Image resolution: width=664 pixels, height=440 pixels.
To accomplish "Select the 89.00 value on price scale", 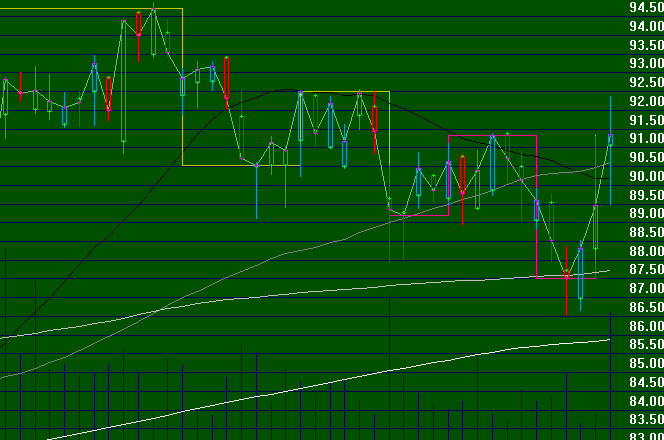I will [647, 213].
